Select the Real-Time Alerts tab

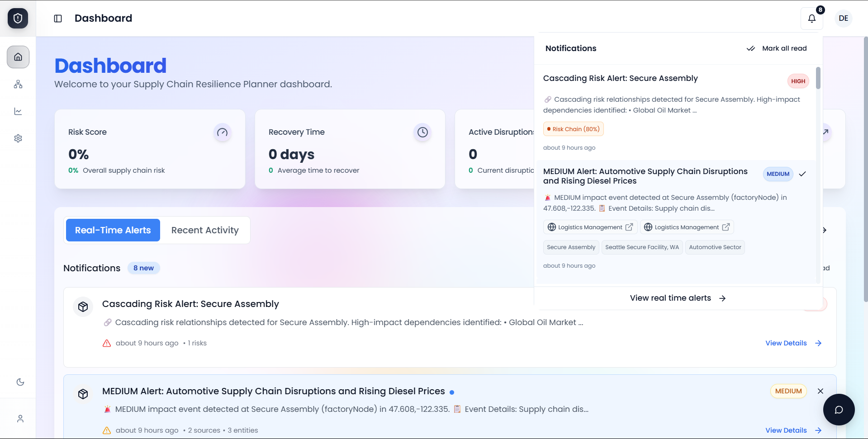point(113,230)
